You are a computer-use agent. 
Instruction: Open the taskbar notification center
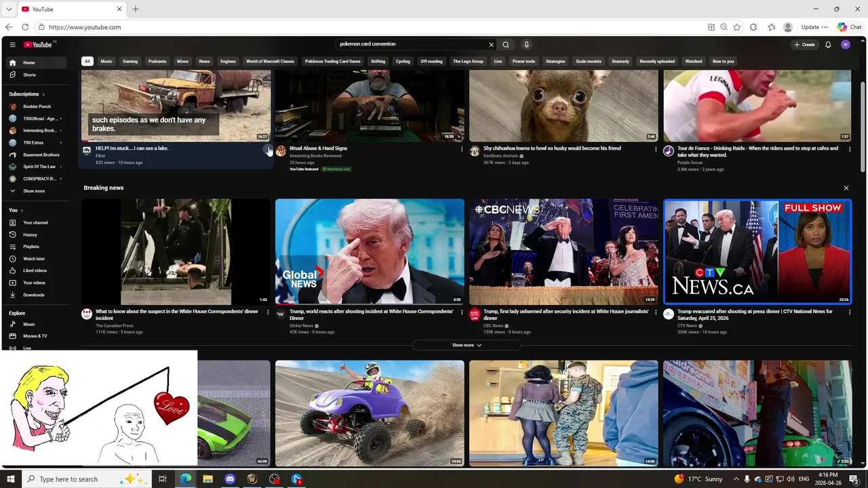pos(854,479)
